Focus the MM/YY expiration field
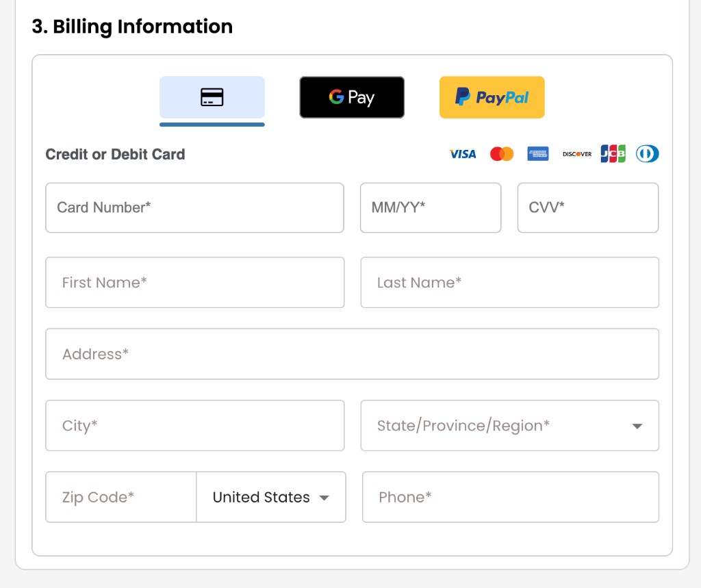Viewport: 701px width, 588px height. [x=431, y=207]
